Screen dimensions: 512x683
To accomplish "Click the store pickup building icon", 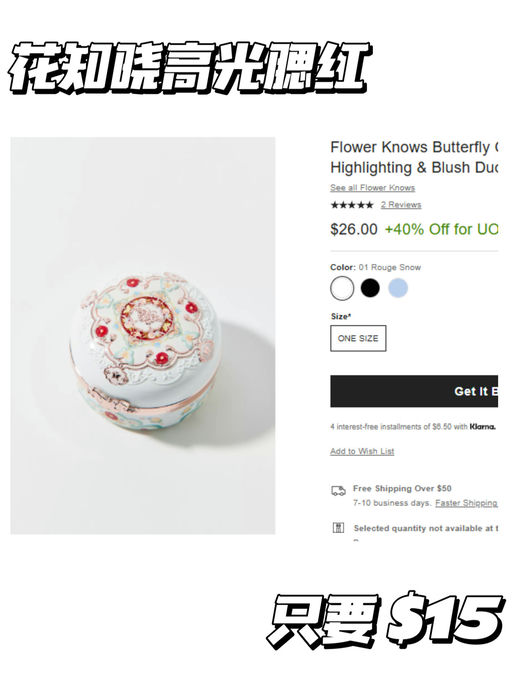I will click(x=338, y=528).
